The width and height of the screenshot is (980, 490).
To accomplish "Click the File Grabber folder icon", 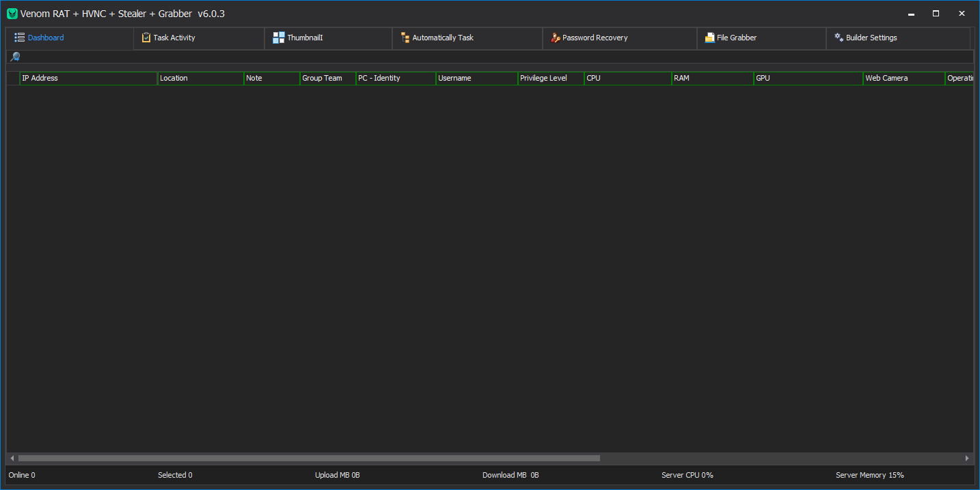I will [710, 38].
